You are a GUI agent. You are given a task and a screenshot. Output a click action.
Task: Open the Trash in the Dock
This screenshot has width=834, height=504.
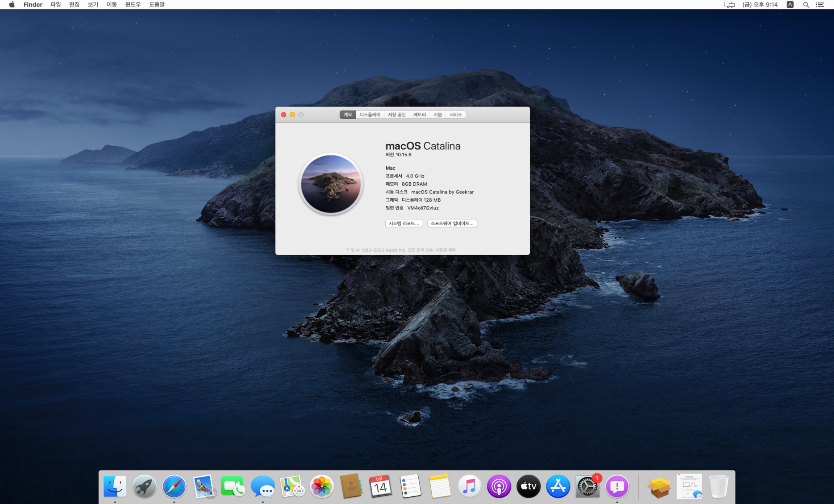pyautogui.click(x=719, y=486)
